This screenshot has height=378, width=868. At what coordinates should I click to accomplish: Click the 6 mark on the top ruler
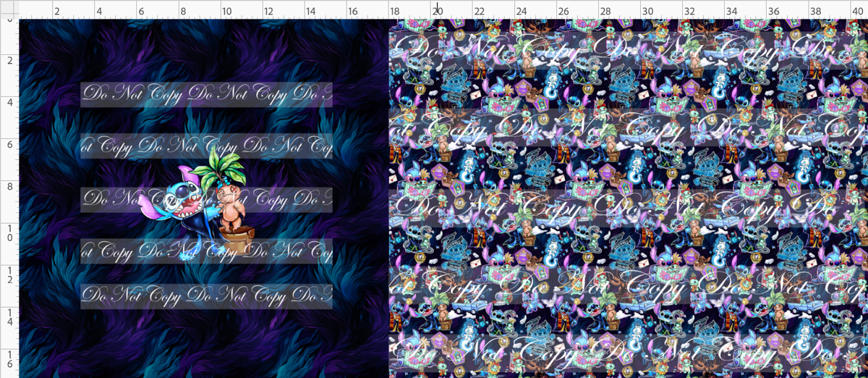click(x=141, y=12)
